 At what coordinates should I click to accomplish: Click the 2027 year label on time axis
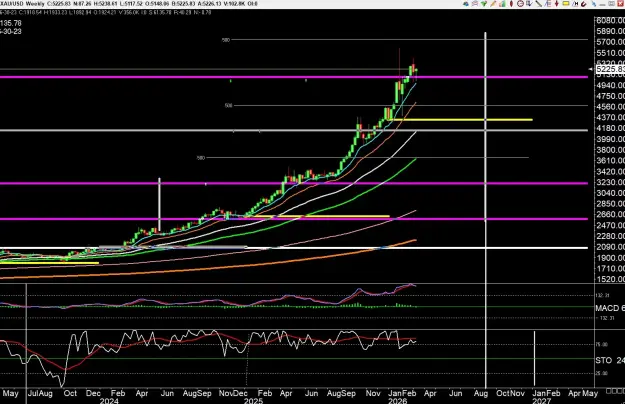(542, 400)
